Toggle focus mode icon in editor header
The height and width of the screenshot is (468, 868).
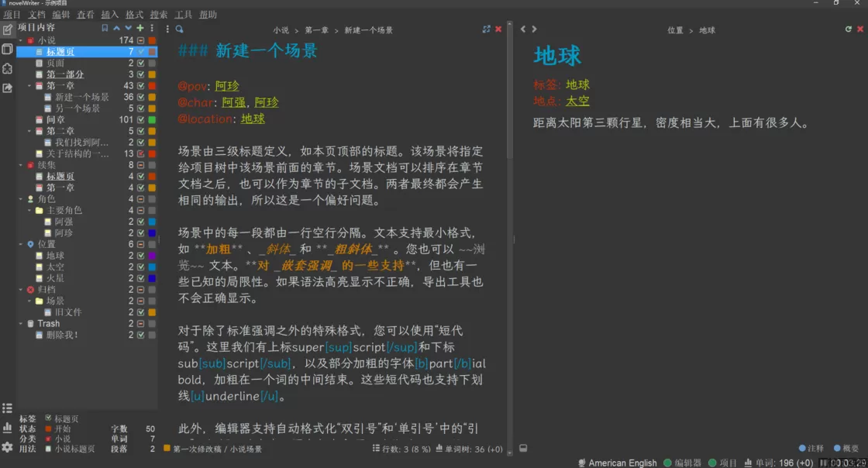pos(486,29)
